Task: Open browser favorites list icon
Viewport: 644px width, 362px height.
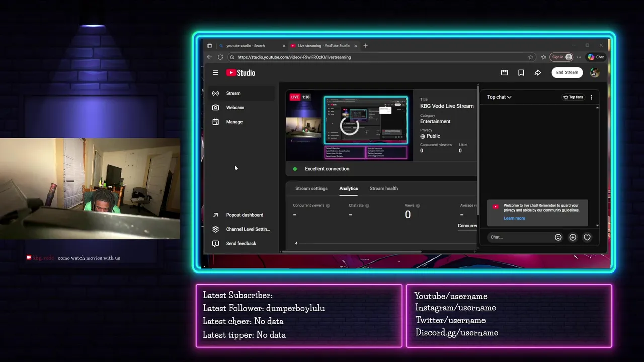Action: (543, 57)
